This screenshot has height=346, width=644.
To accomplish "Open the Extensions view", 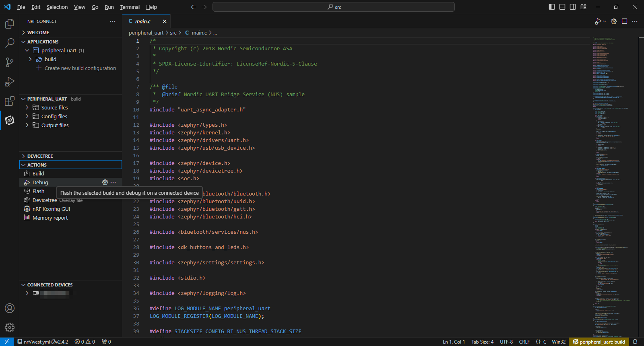I will [x=10, y=101].
